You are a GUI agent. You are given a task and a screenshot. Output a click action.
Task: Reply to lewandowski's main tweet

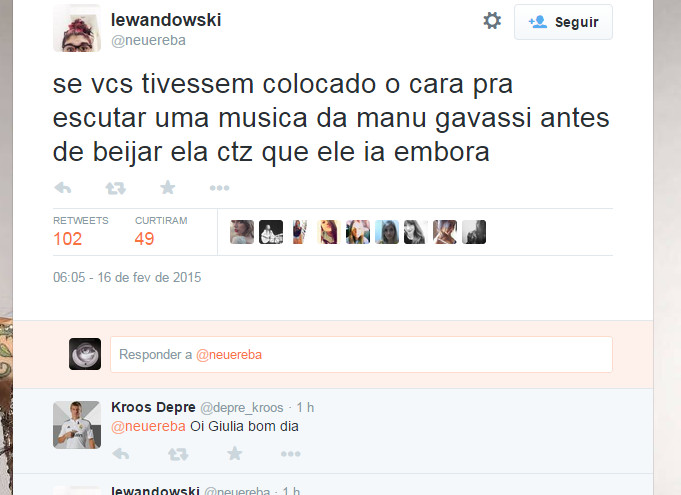tap(63, 188)
